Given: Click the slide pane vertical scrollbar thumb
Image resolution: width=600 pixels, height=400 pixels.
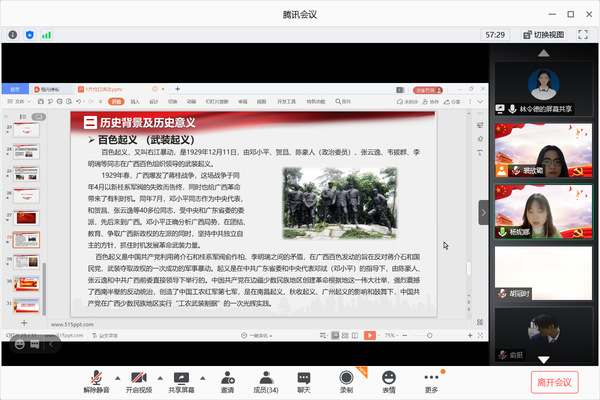Looking at the screenshot, I should pyautogui.click(x=469, y=268).
